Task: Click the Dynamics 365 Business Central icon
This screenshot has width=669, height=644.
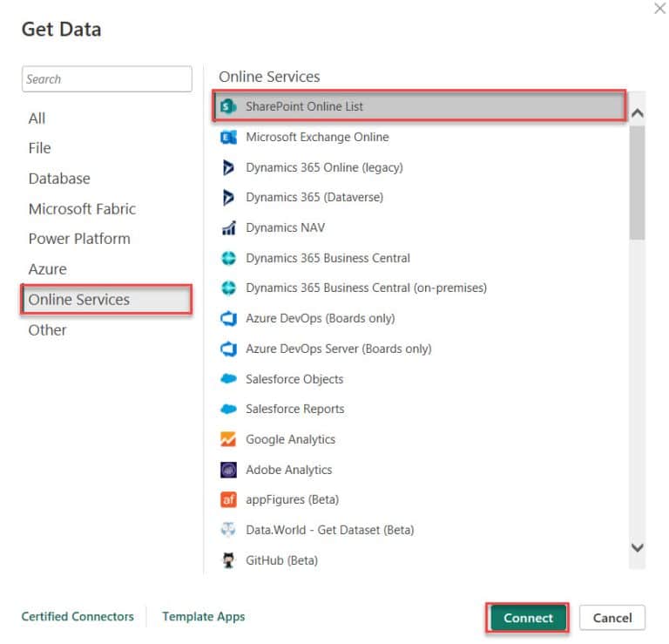Action: coord(228,258)
